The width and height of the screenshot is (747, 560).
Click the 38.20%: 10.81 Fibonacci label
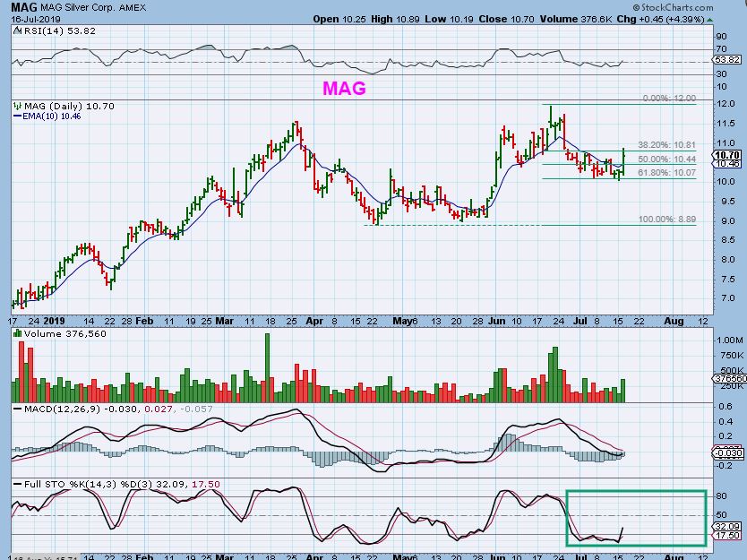(665, 144)
